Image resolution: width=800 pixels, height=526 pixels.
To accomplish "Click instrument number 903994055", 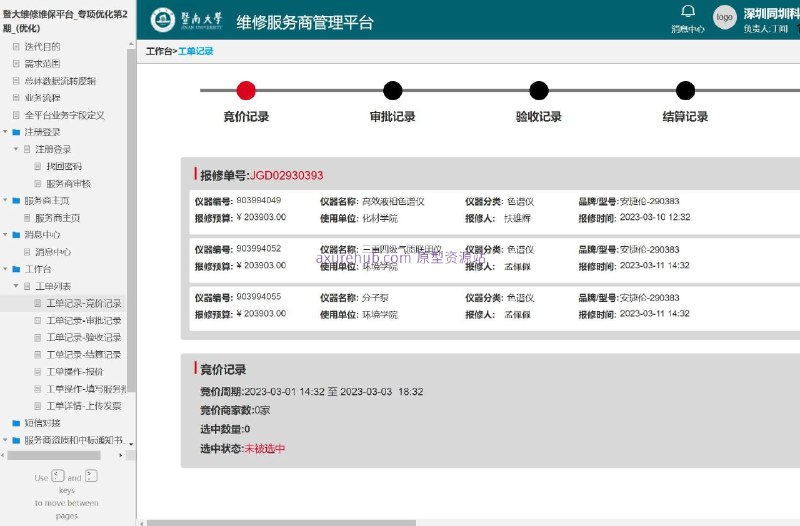I will click(259, 296).
